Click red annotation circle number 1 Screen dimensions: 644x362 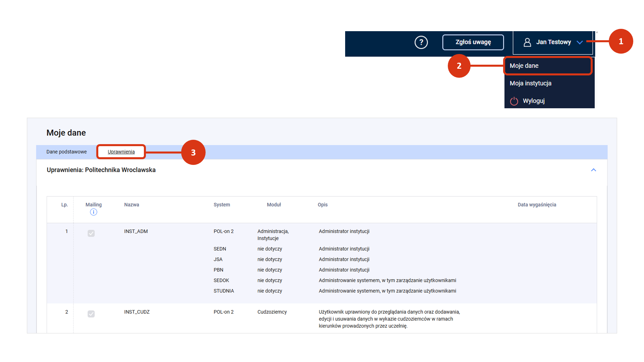(621, 41)
